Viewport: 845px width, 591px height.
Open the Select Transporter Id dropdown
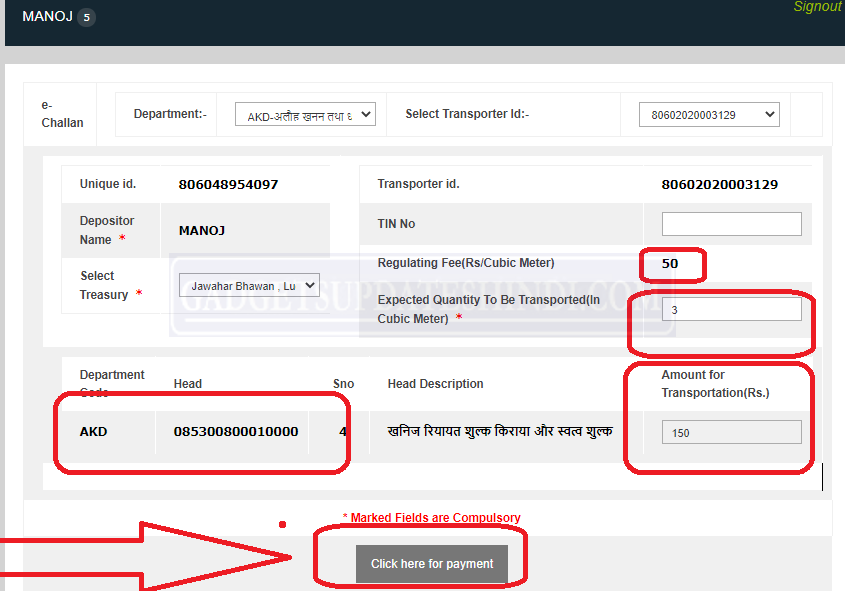[708, 113]
